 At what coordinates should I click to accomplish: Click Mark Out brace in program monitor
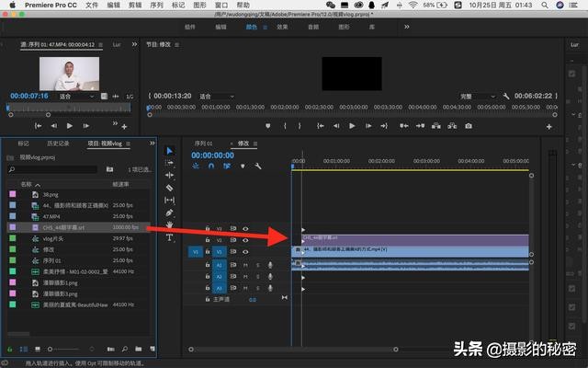click(x=300, y=126)
